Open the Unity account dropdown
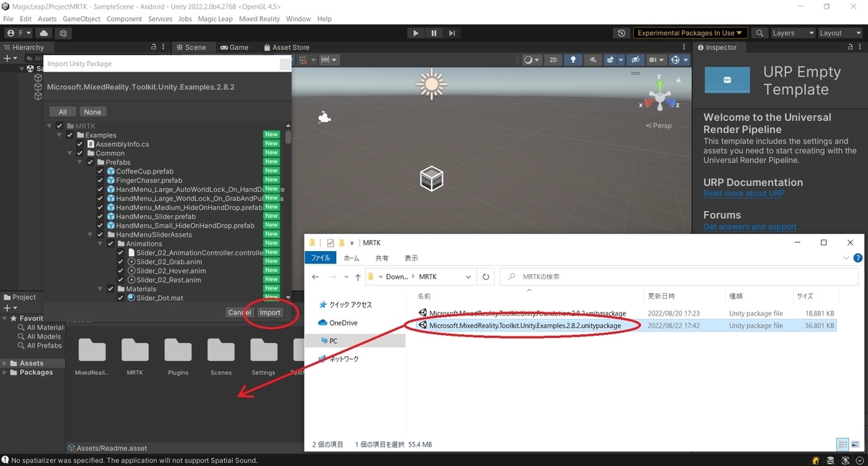 tap(20, 33)
